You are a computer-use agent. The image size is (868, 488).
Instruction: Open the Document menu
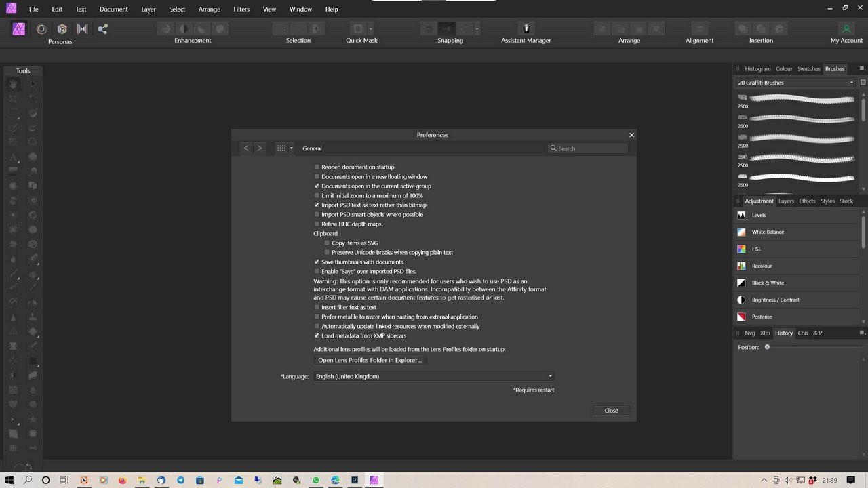tap(113, 9)
